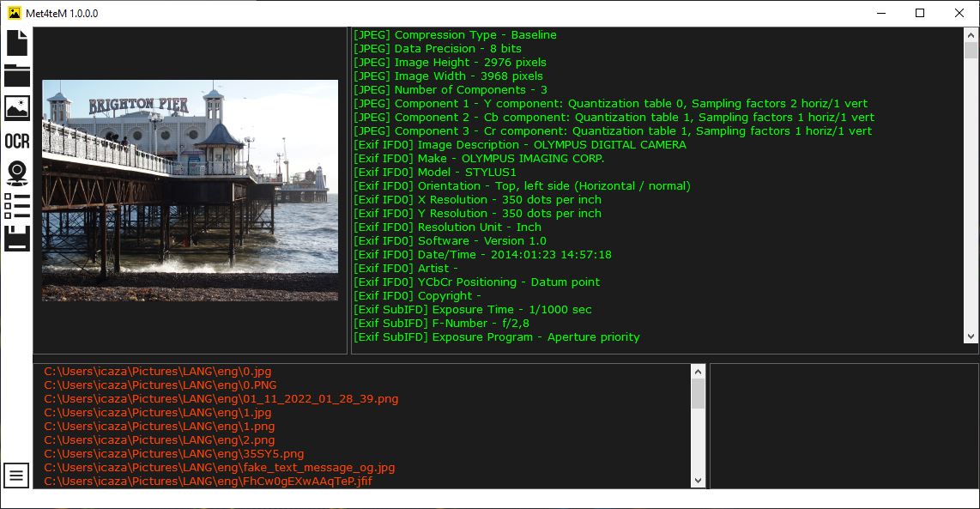Click Image Description - OLYMPUS DIGITAL CAMERA line

[520, 145]
